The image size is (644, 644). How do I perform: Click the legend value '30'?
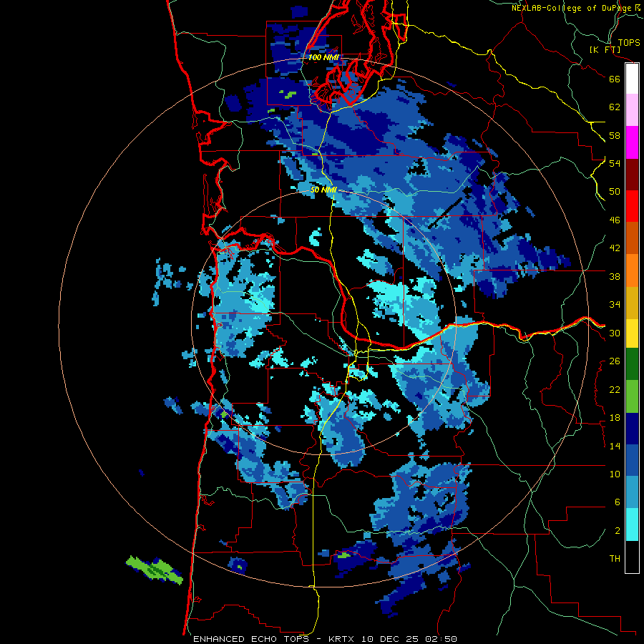[x=615, y=333]
